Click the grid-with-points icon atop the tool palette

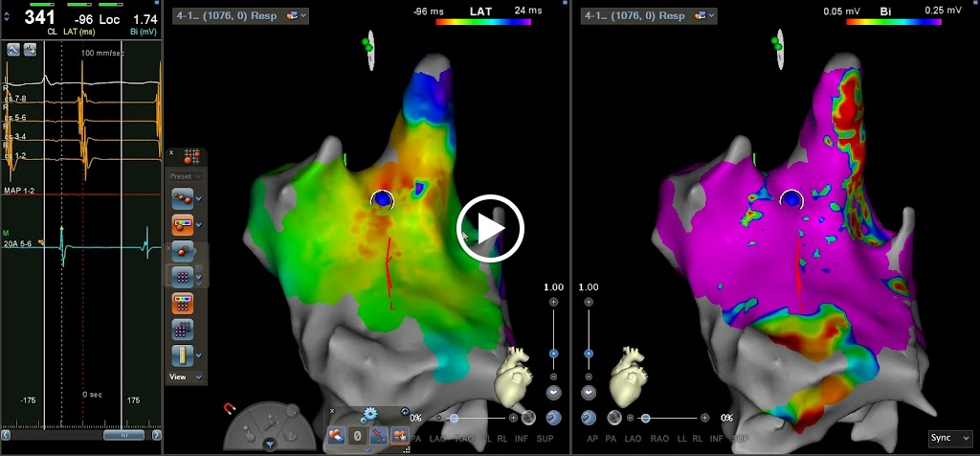191,157
